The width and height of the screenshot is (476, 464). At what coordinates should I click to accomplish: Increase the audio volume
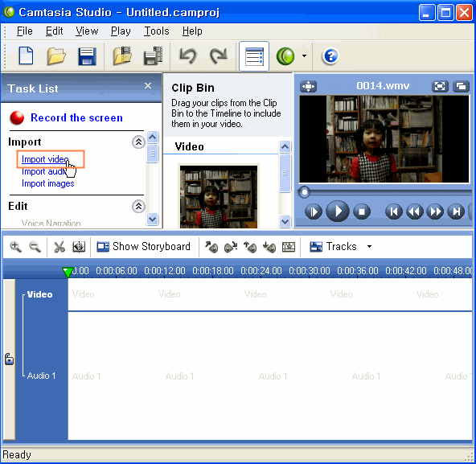click(x=250, y=247)
